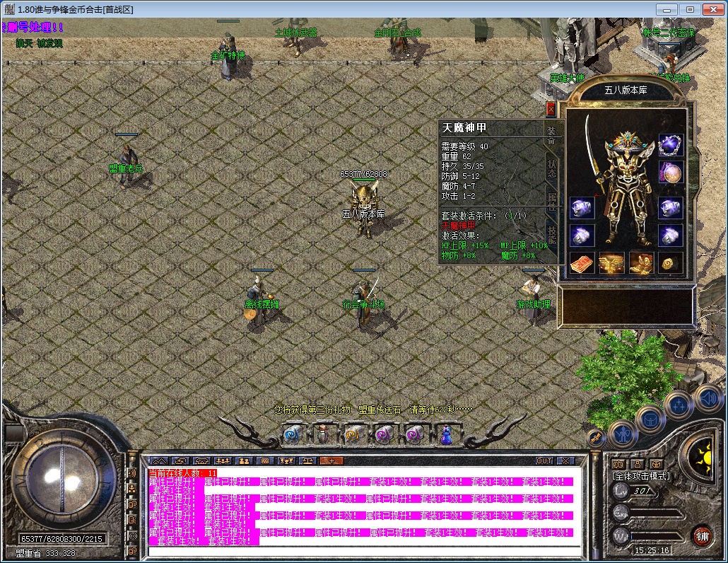728x563 pixels.
Task: Click the mountain icon on the chat toolbar
Action: coord(159,461)
